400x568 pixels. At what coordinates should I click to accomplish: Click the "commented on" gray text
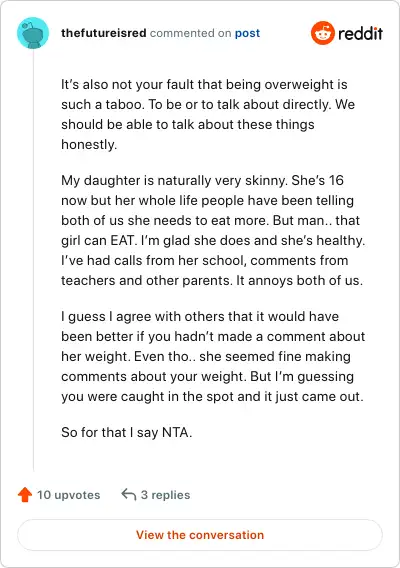[191, 33]
